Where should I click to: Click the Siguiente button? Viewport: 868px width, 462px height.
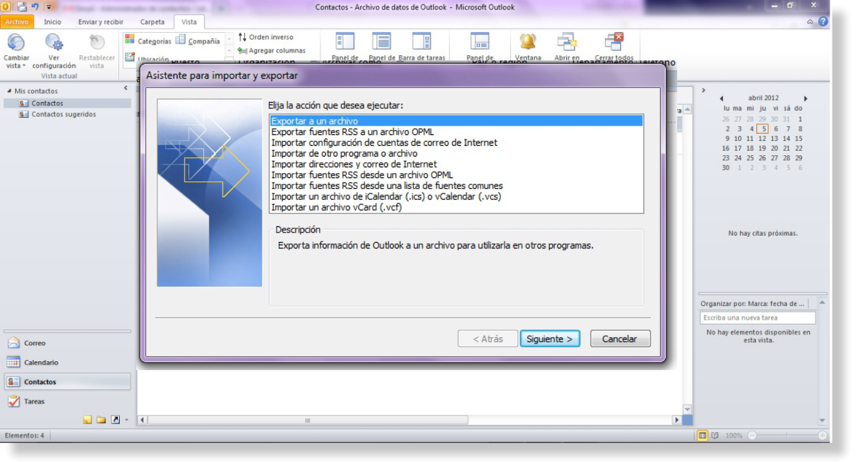click(550, 339)
